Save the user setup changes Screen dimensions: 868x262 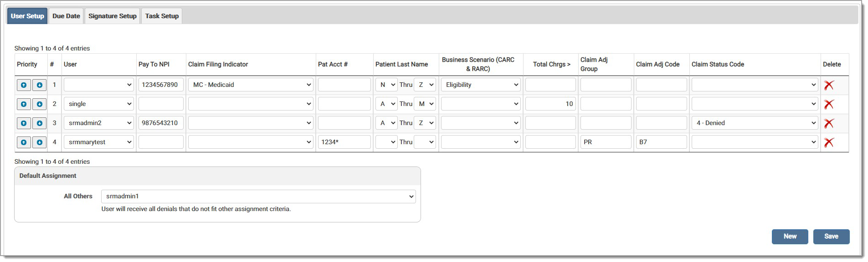click(831, 237)
